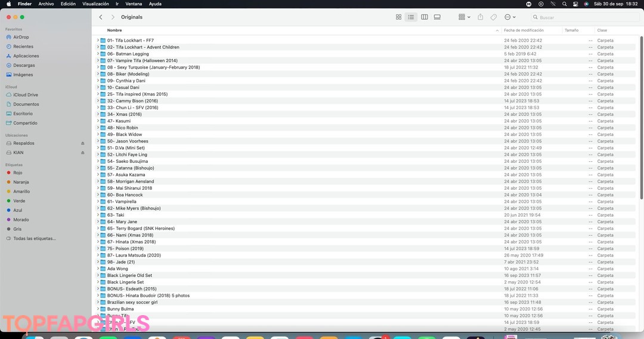Open the more actions ellipsis menu
Image resolution: width=644 pixels, height=339 pixels.
510,17
